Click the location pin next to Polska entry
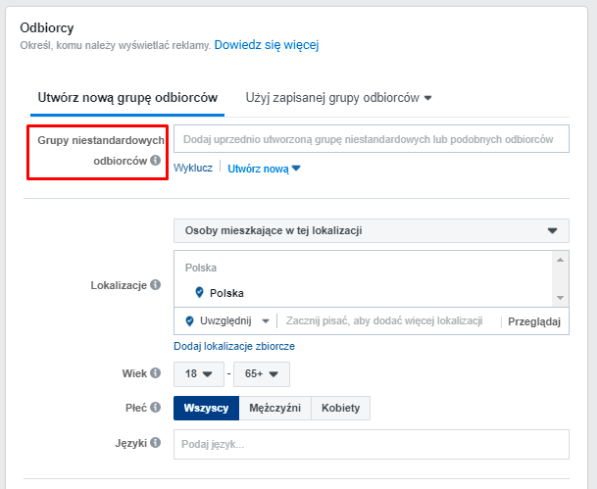This screenshot has width=597, height=489. pyautogui.click(x=199, y=292)
